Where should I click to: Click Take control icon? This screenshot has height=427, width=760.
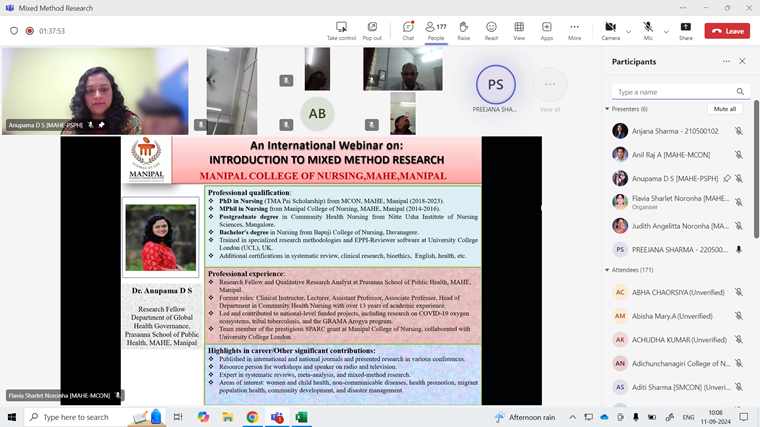coord(341,30)
